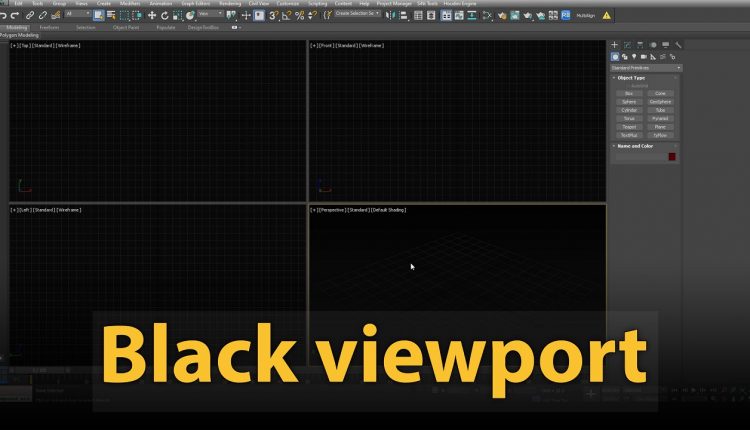Click the Sphere primitive button
The height and width of the screenshot is (430, 750).
pos(629,101)
